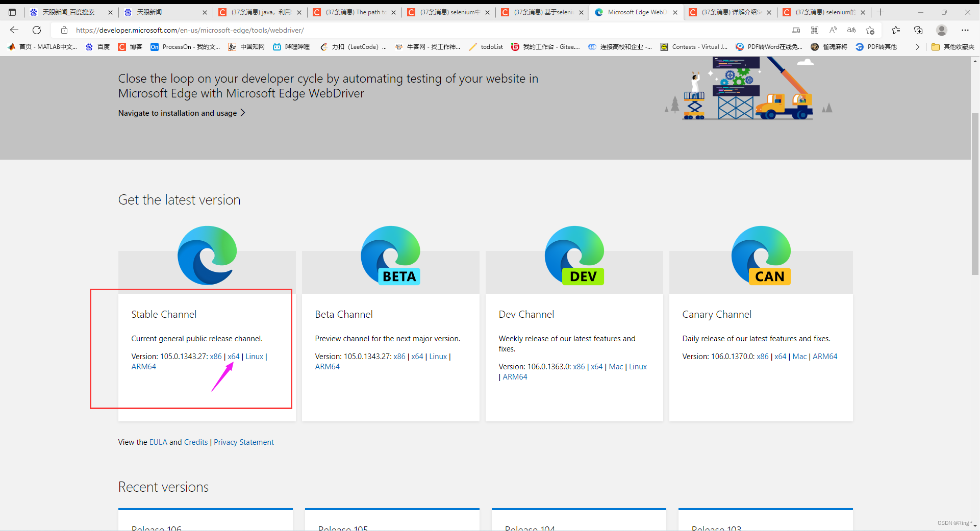Expand the bookmarks overflow chevron
The width and height of the screenshot is (980, 531).
(917, 47)
